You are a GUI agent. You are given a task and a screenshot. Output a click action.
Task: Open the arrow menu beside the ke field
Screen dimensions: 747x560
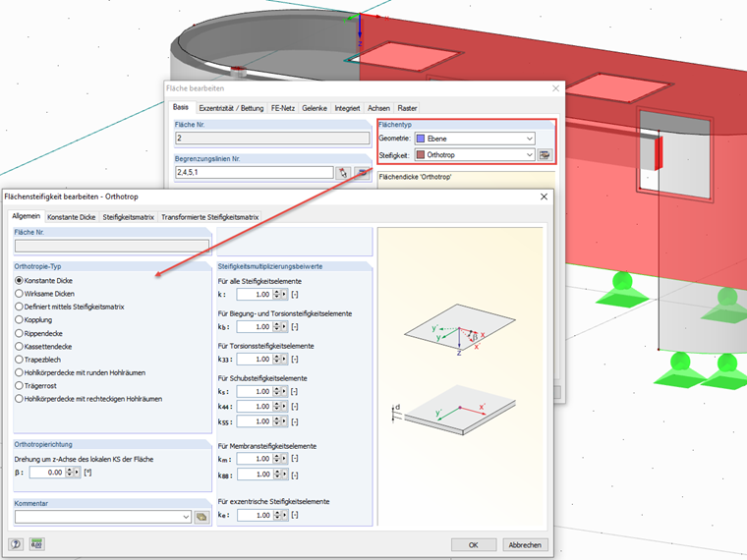(x=284, y=515)
